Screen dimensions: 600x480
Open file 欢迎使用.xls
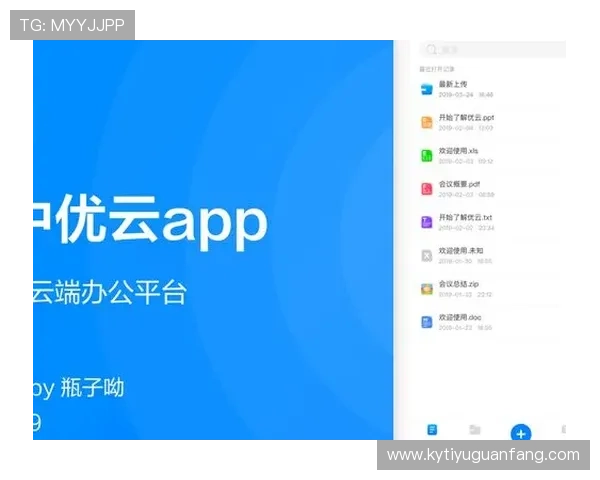(492, 156)
